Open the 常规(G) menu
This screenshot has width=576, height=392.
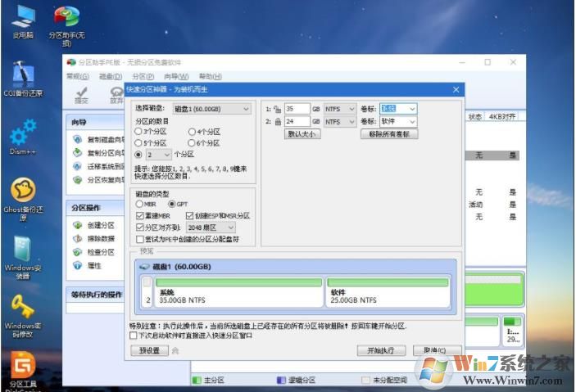tap(78, 76)
